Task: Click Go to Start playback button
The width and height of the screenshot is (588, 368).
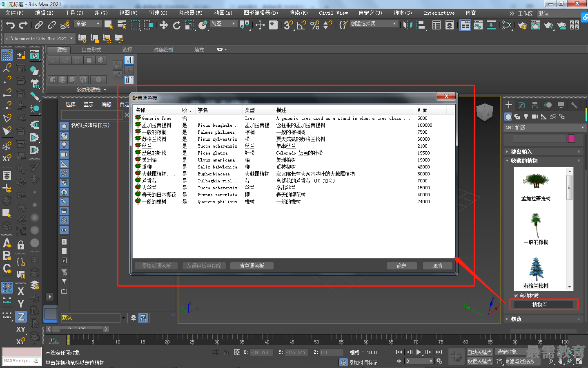Action: (x=399, y=352)
